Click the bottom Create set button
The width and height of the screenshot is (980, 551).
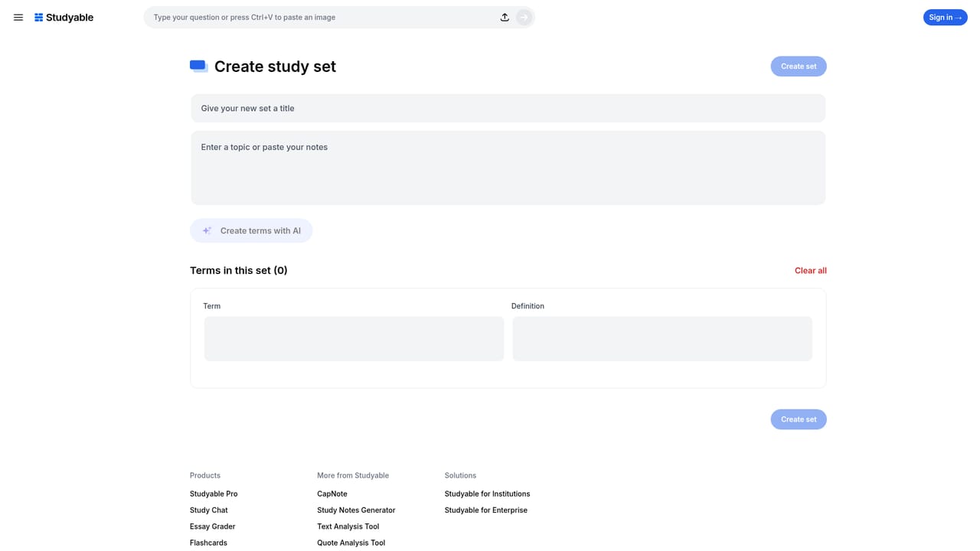click(799, 419)
